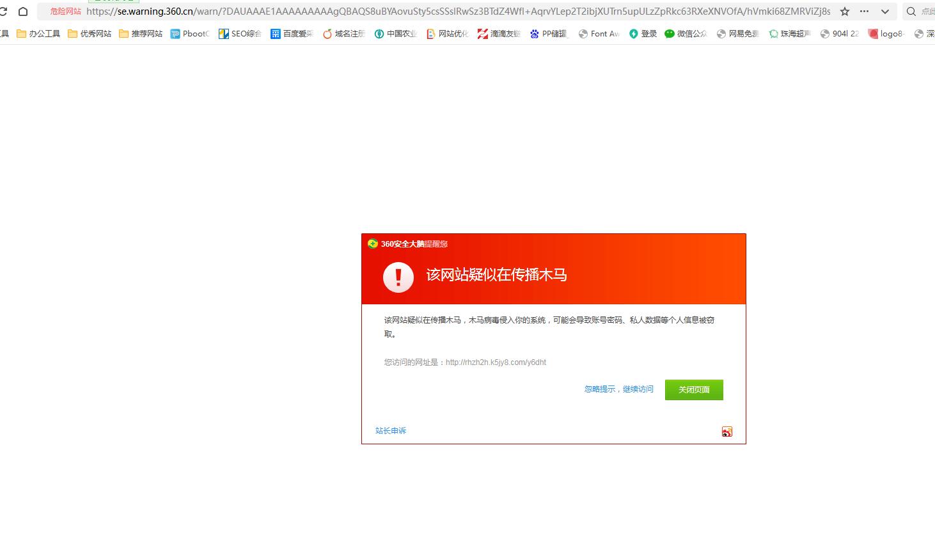The height and width of the screenshot is (560, 935).
Task: Open the SEO综合 bookmark
Action: pos(240,34)
